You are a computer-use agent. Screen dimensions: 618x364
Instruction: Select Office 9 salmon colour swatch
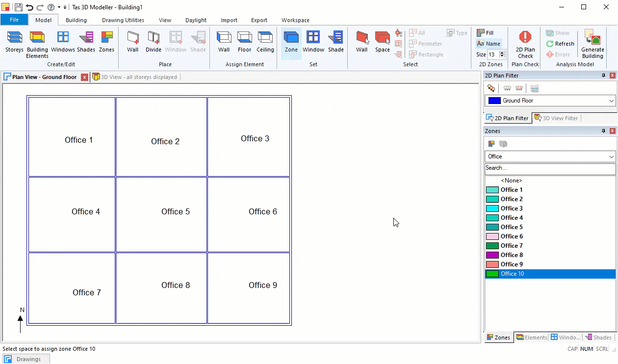tap(492, 264)
